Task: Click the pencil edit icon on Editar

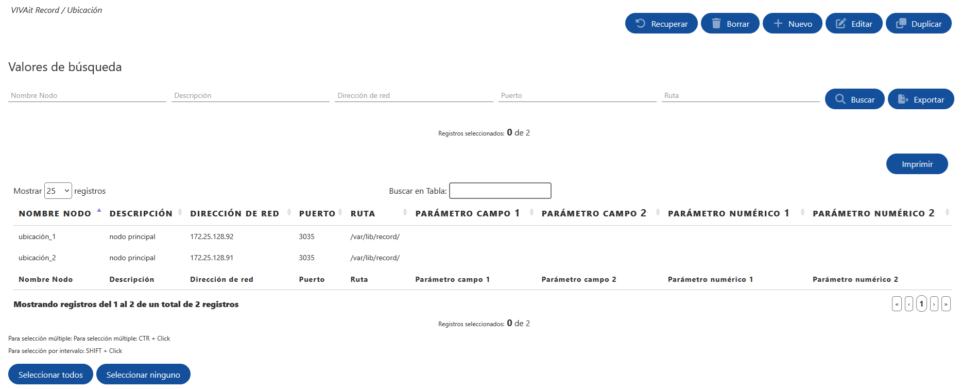Action: coord(840,23)
